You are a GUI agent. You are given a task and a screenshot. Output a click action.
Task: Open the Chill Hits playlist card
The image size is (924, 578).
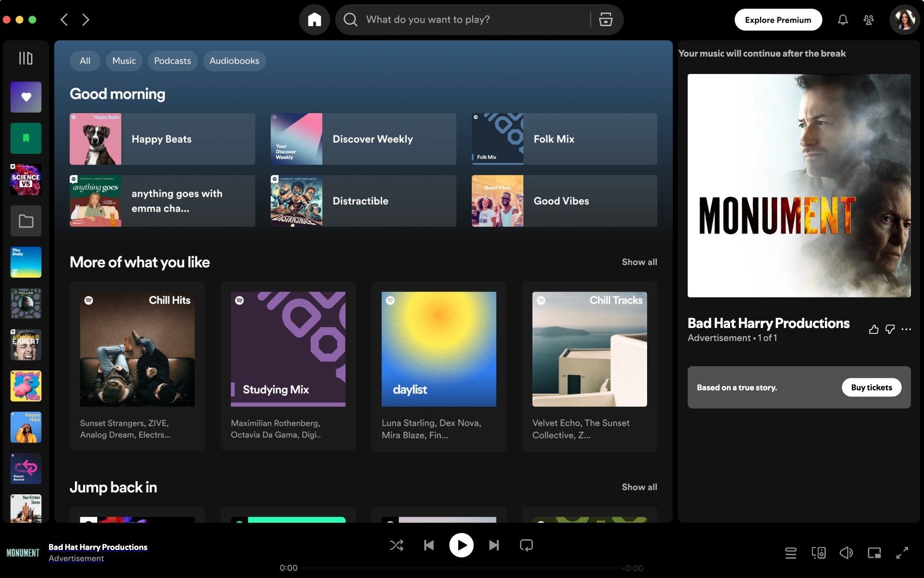(x=137, y=366)
